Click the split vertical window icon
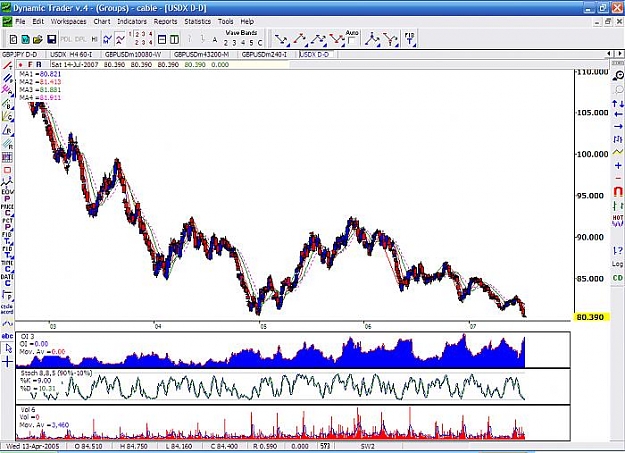Screen dimensions: 625x453 tap(174, 39)
